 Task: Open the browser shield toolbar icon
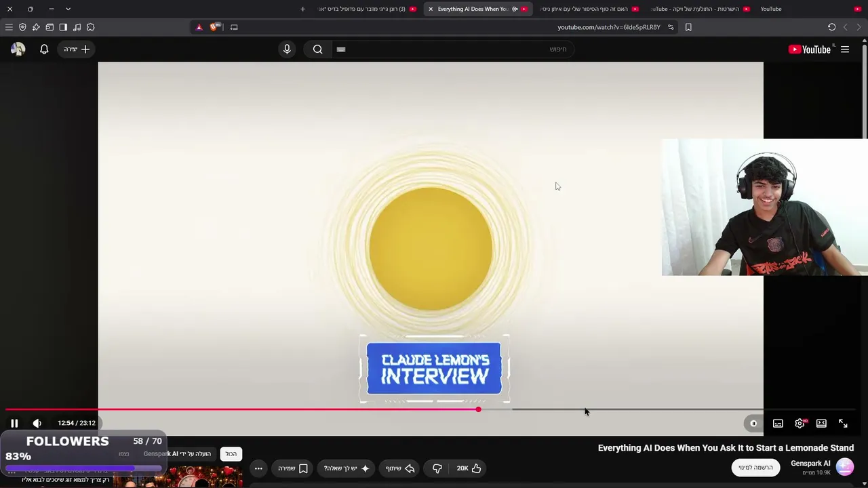pyautogui.click(x=22, y=27)
